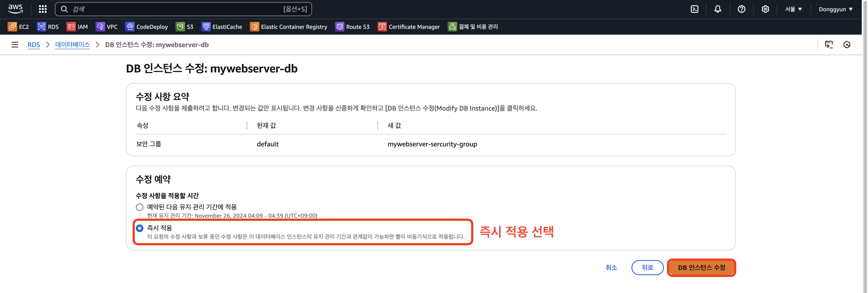Open 결제 및 비용 관리 shortcut
This screenshot has width=868, height=293.
473,27
